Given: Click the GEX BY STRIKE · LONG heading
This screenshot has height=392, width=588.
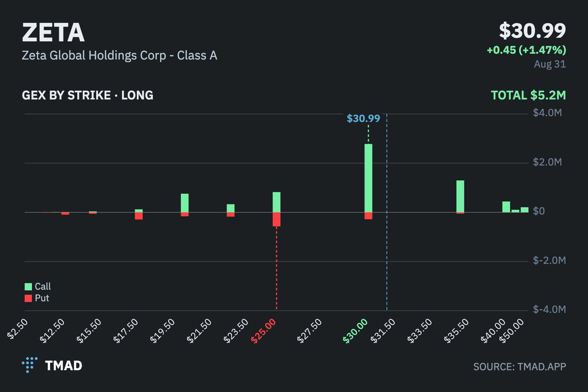Looking at the screenshot, I should tap(88, 95).
